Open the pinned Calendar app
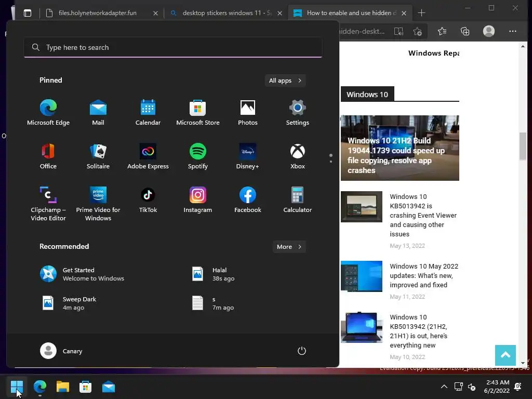Viewport: 532px width, 399px height. pyautogui.click(x=148, y=113)
